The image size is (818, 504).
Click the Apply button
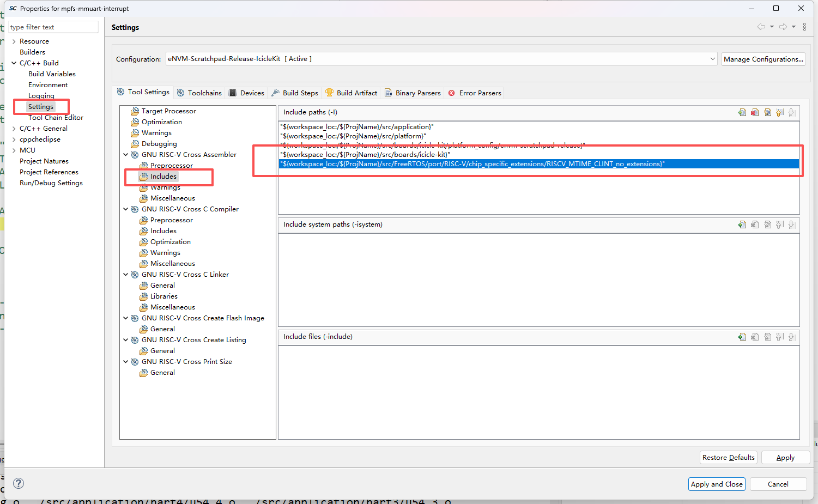(785, 458)
